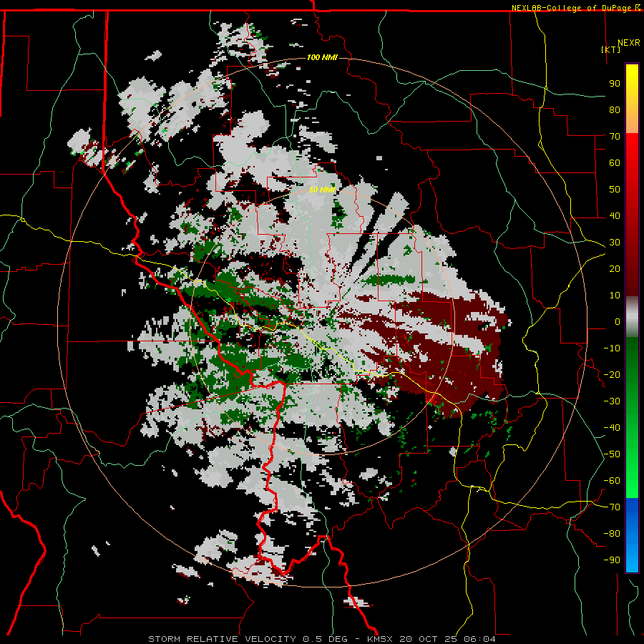Click the 20 value on velocity scale

click(615, 269)
